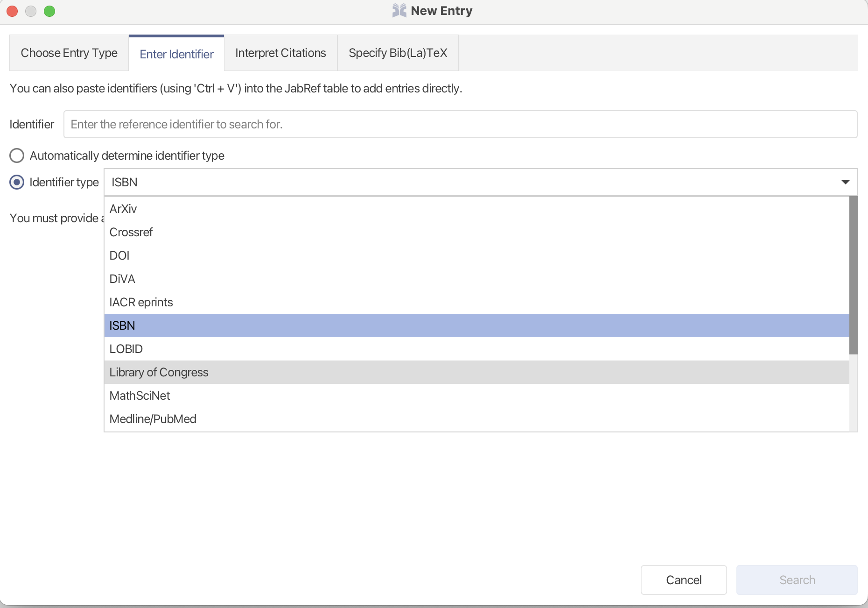868x608 pixels.
Task: Choose MathSciNet from the list
Action: [476, 396]
